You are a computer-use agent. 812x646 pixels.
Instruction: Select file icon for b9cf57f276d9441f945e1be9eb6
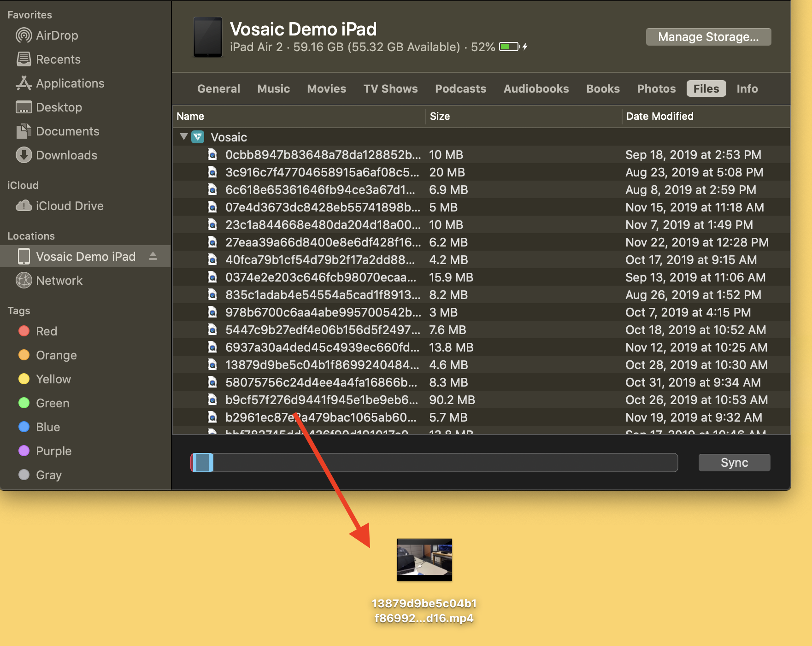[212, 399]
